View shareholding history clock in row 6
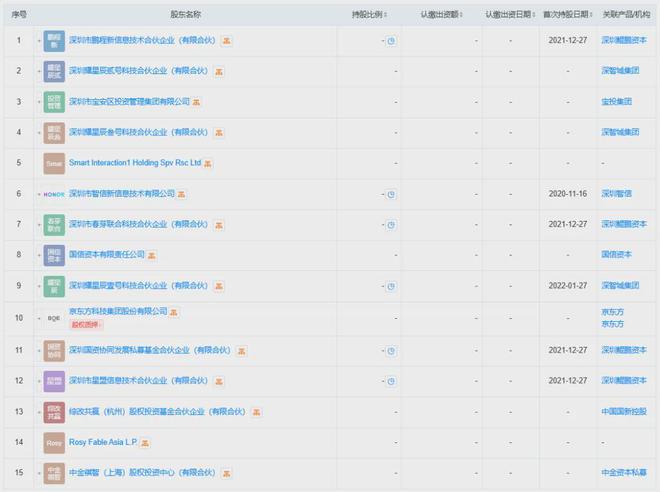The height and width of the screenshot is (492, 660). [x=391, y=194]
